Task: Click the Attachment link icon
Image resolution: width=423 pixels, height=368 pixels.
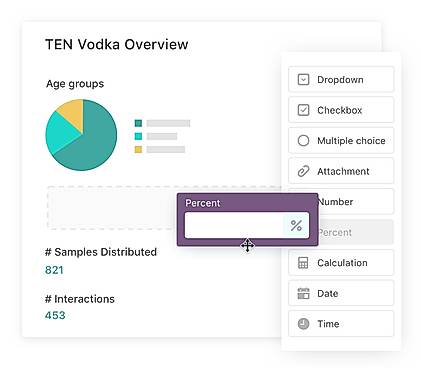Action: click(303, 171)
